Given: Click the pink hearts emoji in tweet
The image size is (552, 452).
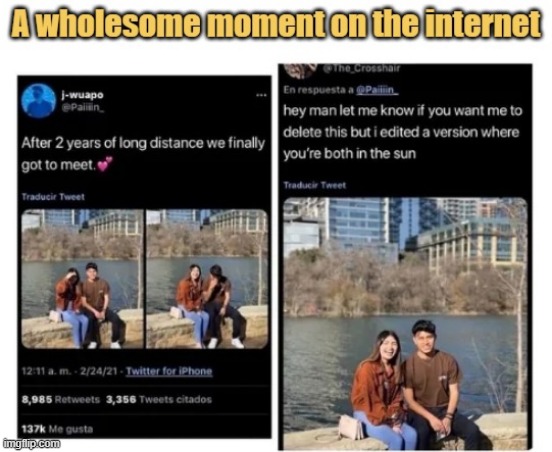Looking at the screenshot, I should pyautogui.click(x=105, y=164).
